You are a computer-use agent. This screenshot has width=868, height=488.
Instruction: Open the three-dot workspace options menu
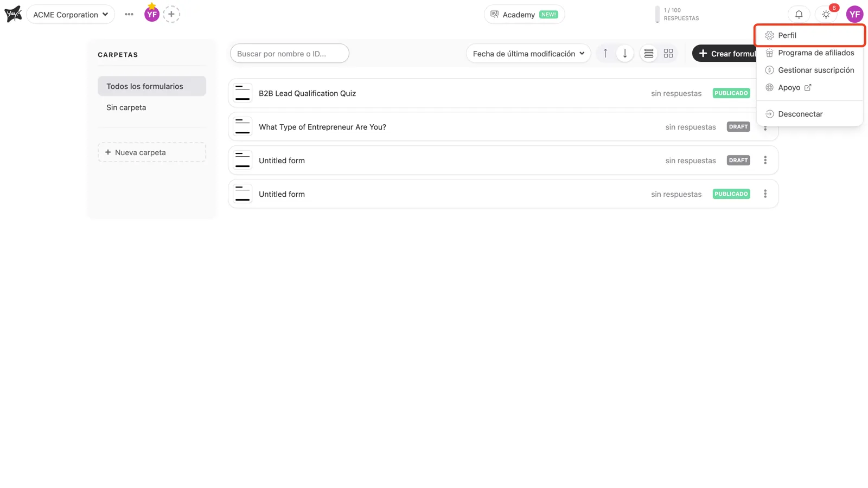[129, 14]
